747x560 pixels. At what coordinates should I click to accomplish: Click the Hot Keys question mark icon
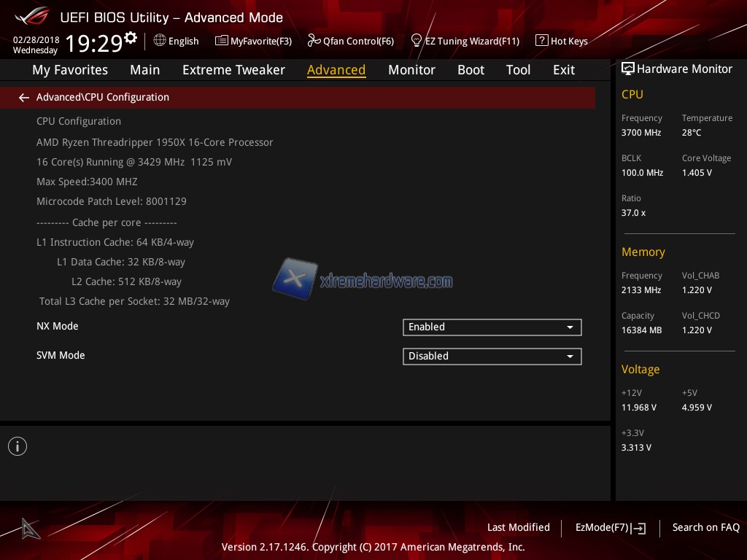point(541,41)
